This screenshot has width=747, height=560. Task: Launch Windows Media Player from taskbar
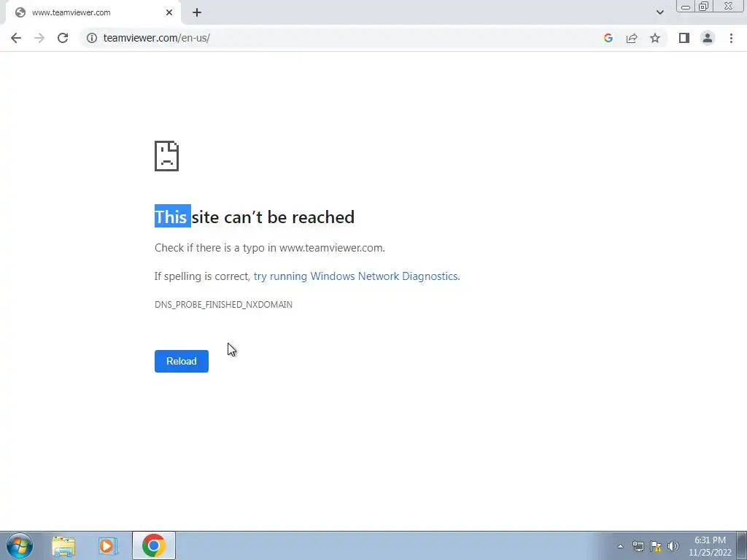click(x=108, y=545)
